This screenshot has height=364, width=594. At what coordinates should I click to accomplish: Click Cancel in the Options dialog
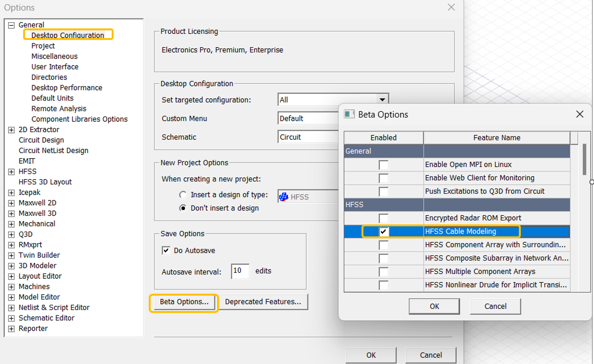pyautogui.click(x=431, y=355)
